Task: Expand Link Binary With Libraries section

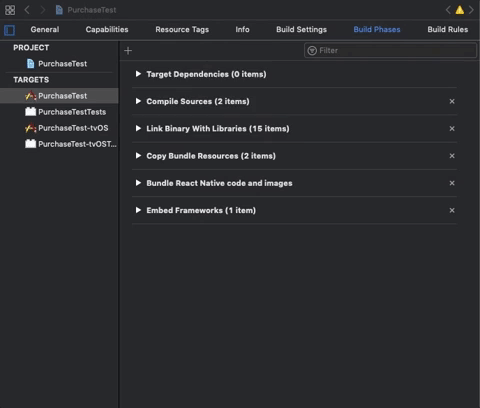Action: (x=138, y=128)
